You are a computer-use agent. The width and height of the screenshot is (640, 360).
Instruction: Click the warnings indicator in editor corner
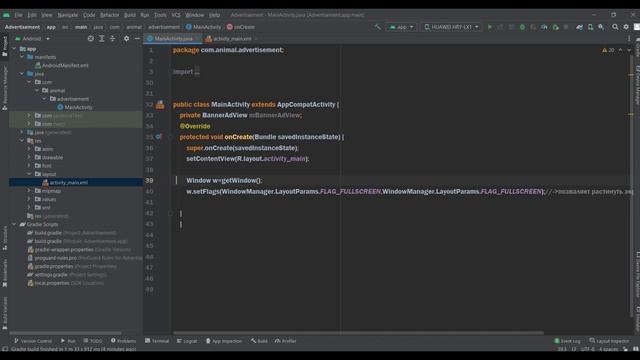608,50
